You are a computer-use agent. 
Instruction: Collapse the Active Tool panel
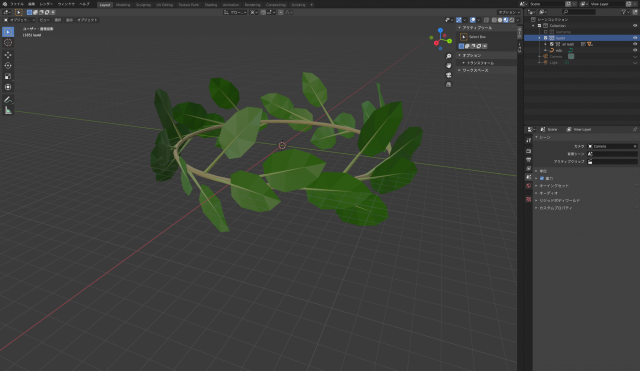(x=460, y=28)
